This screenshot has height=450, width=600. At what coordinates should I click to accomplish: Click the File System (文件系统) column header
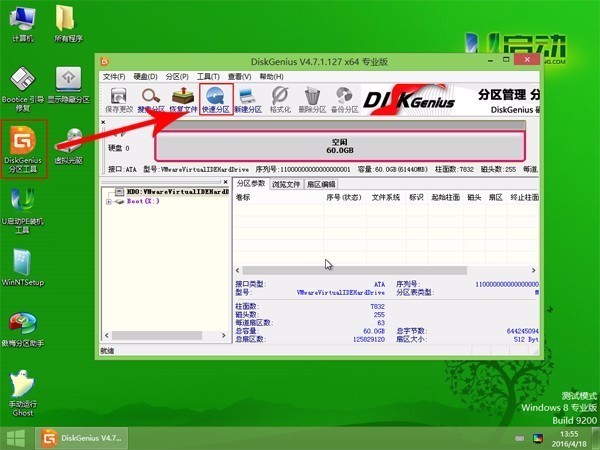coord(386,197)
